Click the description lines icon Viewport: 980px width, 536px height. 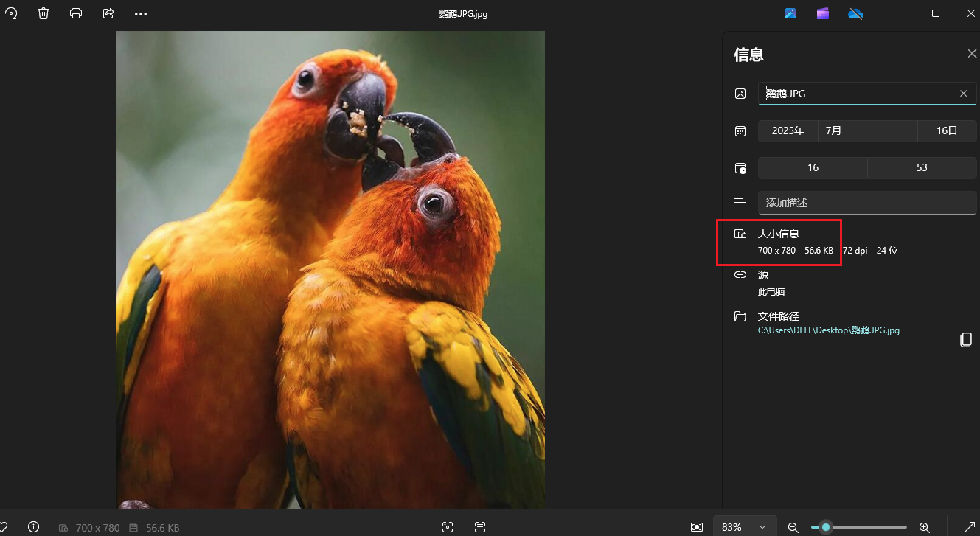coord(740,203)
